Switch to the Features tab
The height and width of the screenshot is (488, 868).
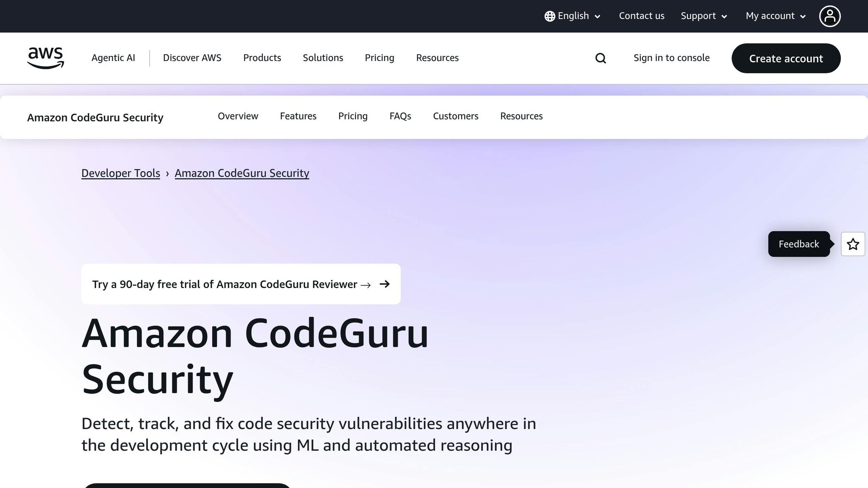298,116
